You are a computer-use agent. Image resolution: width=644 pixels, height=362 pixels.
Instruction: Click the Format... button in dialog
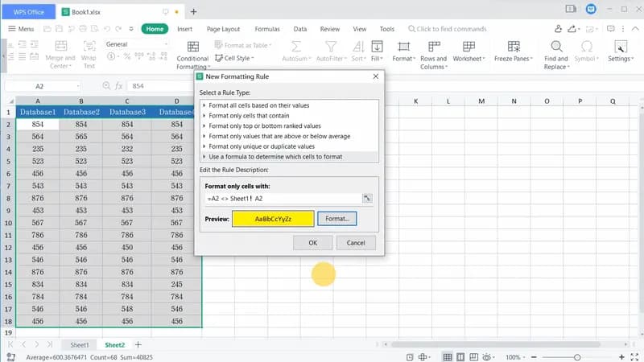coord(336,219)
